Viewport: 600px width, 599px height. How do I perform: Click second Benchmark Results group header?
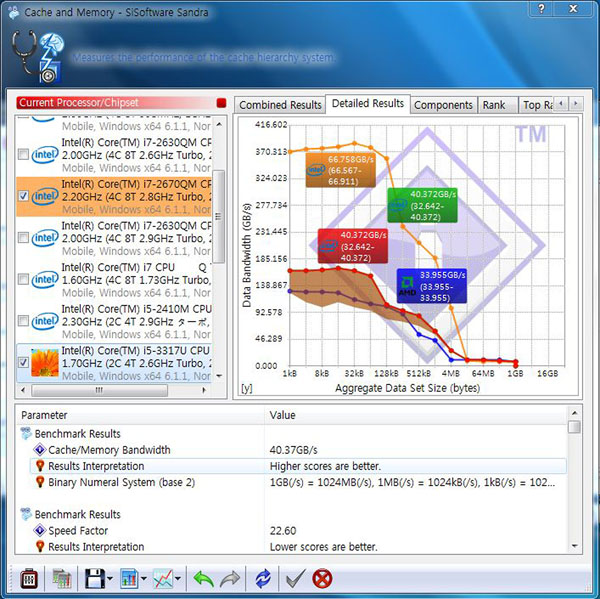tap(77, 514)
